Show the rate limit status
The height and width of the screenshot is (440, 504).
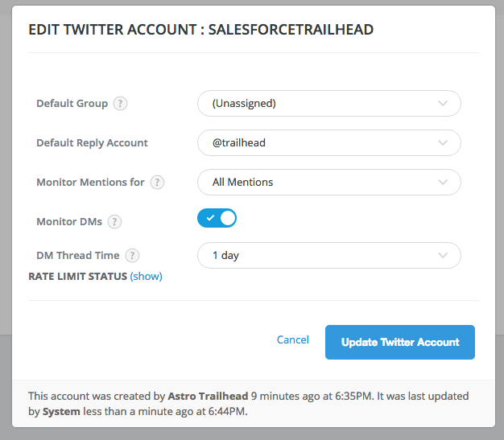(x=146, y=276)
